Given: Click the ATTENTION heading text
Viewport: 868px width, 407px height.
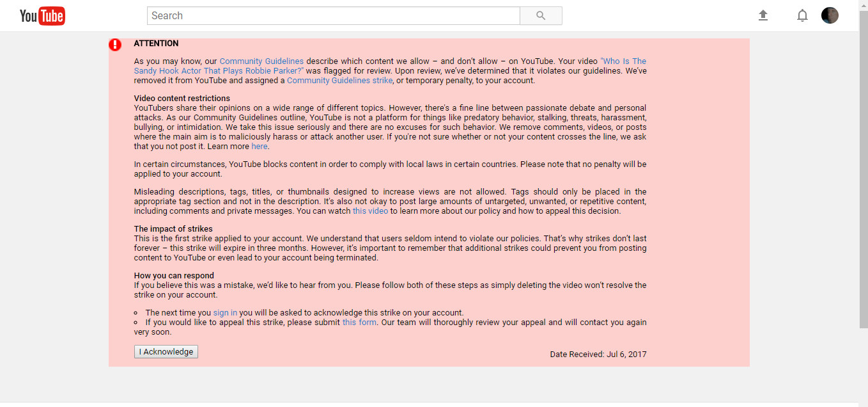Looking at the screenshot, I should point(156,44).
